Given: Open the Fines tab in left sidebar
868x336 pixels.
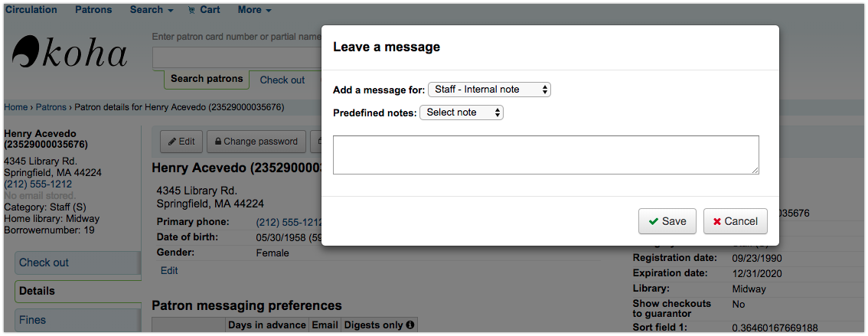Looking at the screenshot, I should point(32,320).
